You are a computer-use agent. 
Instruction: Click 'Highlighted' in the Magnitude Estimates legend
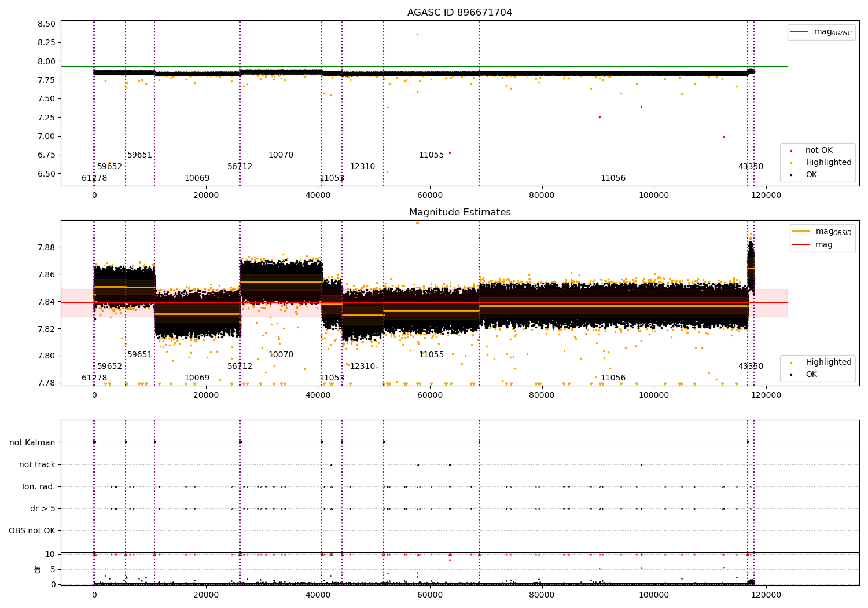point(828,362)
